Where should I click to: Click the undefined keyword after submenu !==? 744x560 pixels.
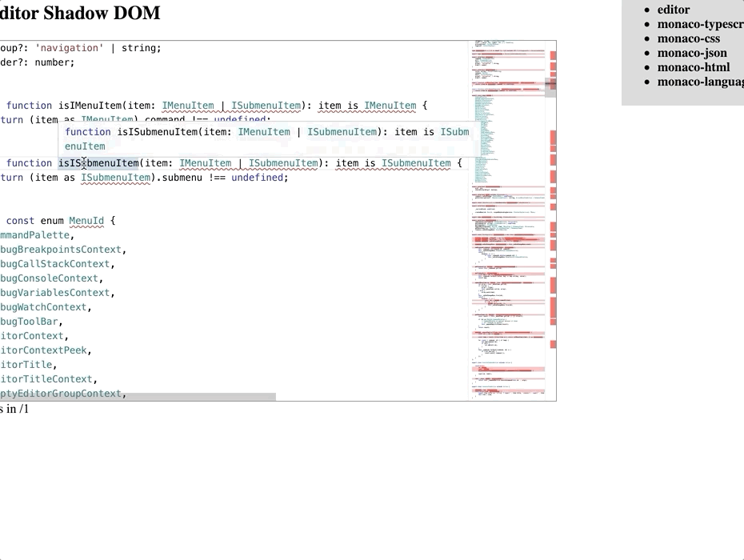[x=257, y=178]
